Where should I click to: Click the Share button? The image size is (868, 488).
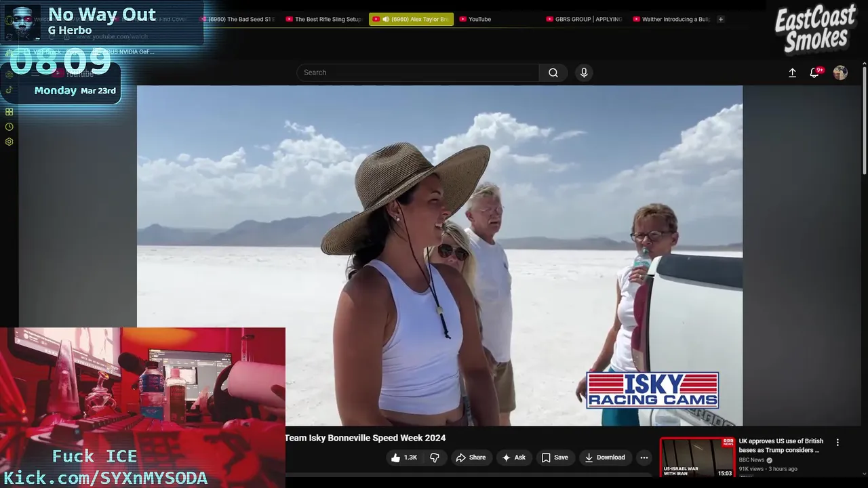(x=471, y=457)
